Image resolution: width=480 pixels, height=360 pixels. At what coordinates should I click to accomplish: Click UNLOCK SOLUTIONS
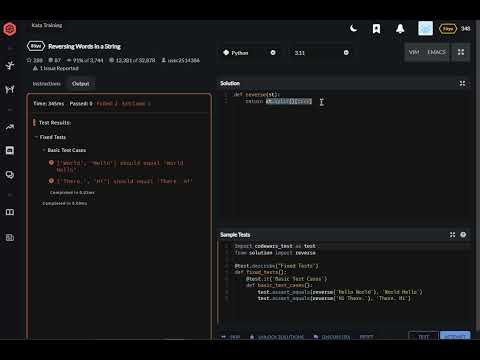click(x=277, y=337)
